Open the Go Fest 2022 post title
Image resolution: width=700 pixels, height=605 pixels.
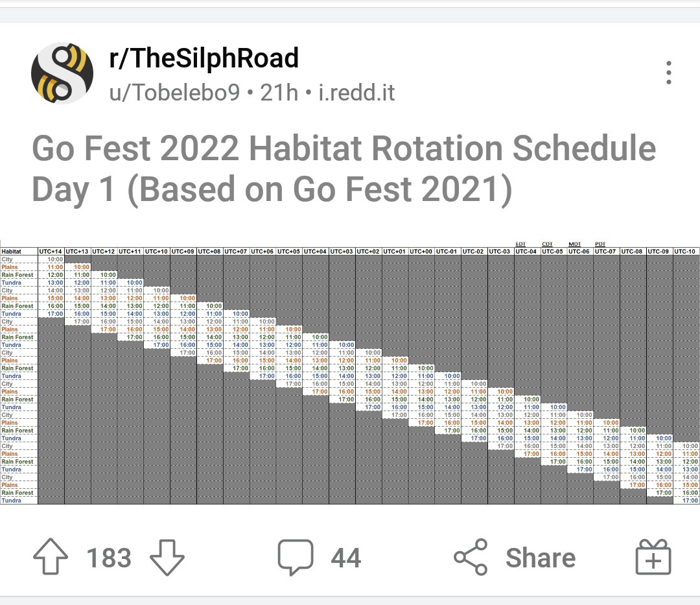click(344, 169)
